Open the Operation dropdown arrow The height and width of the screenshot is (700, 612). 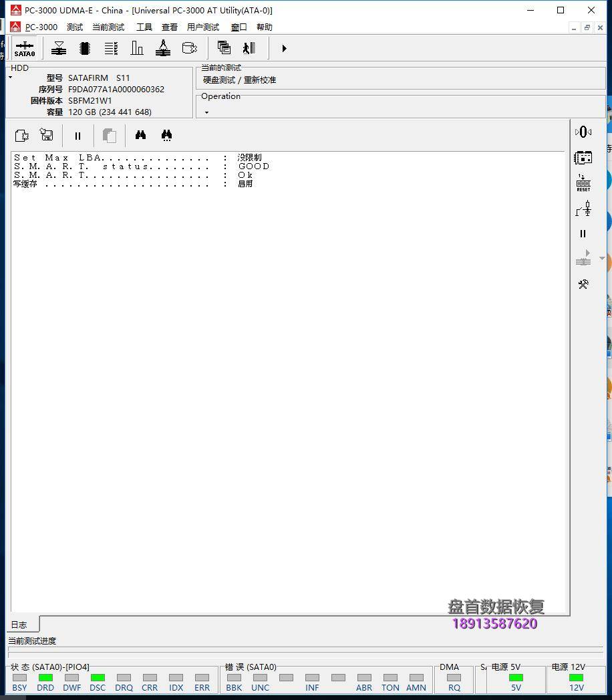[206, 112]
